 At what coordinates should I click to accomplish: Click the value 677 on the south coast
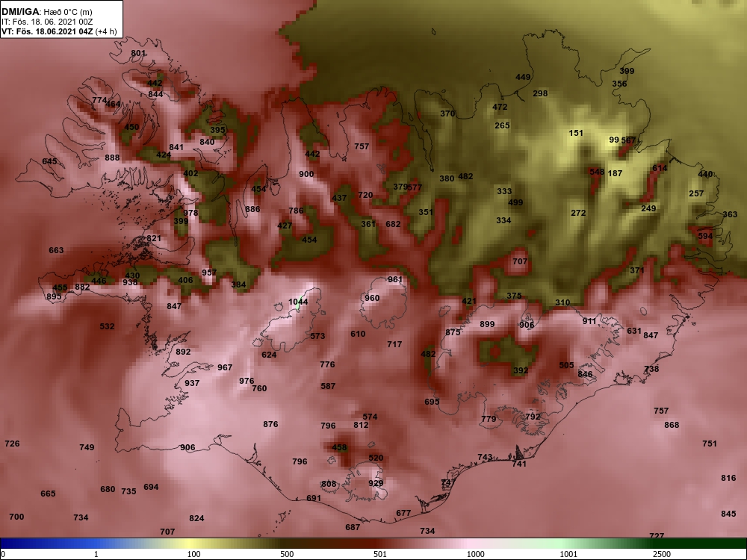403,513
